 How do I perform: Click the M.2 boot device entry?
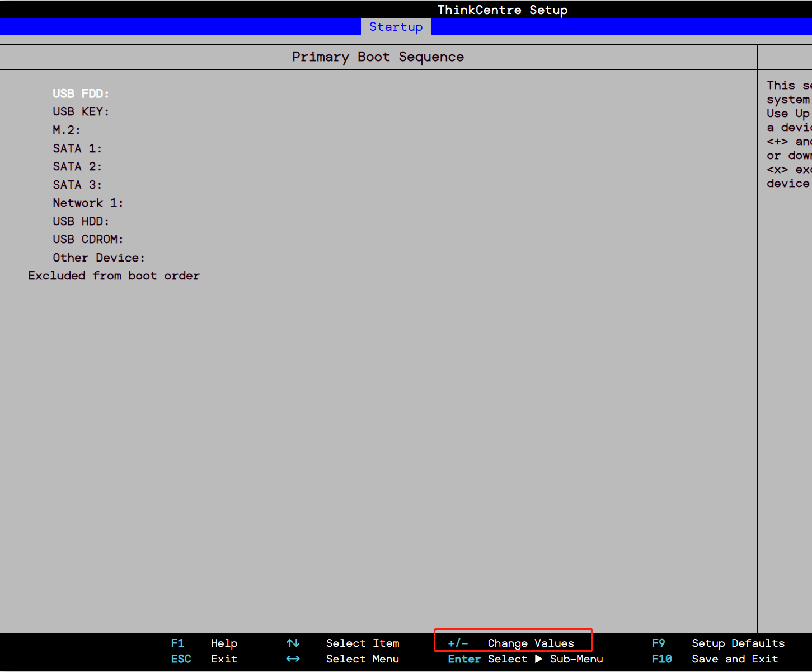tap(67, 130)
